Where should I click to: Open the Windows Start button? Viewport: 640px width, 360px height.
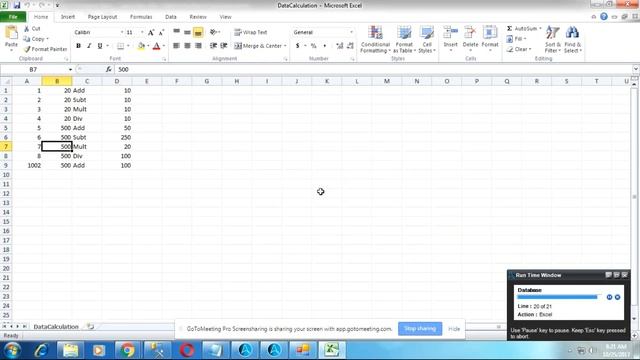click(12, 350)
